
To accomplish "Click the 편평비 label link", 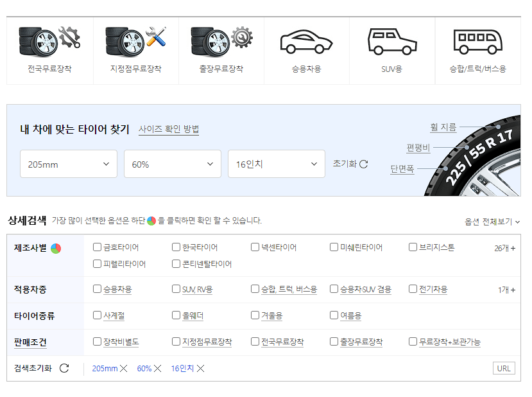I will [x=418, y=148].
